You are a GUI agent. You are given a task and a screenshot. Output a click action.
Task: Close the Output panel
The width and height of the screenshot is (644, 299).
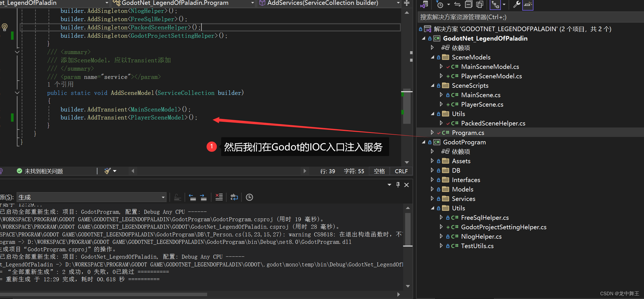click(407, 185)
